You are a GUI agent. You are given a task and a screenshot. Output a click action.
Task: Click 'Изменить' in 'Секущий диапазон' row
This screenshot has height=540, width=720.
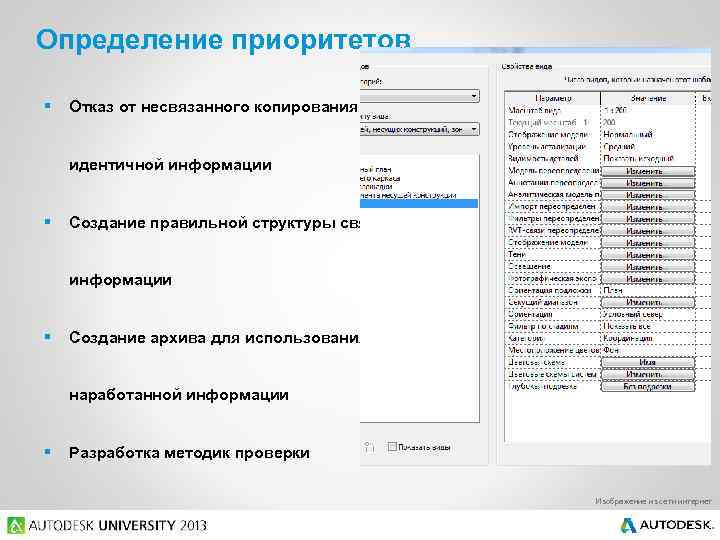648,303
